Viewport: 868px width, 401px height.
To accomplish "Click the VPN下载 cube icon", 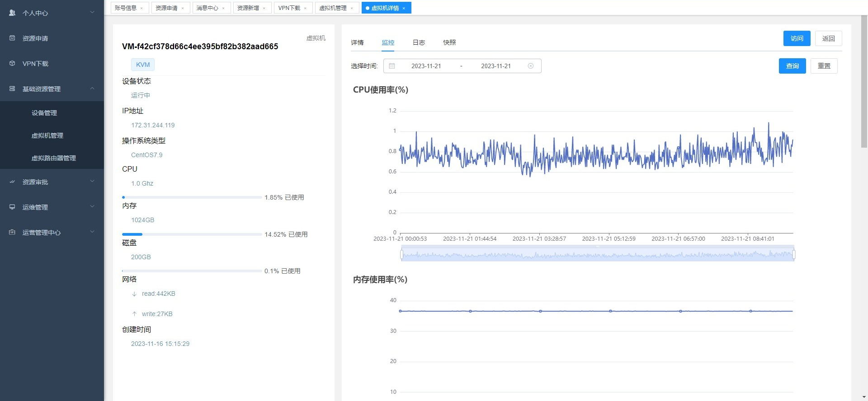I will (12, 63).
